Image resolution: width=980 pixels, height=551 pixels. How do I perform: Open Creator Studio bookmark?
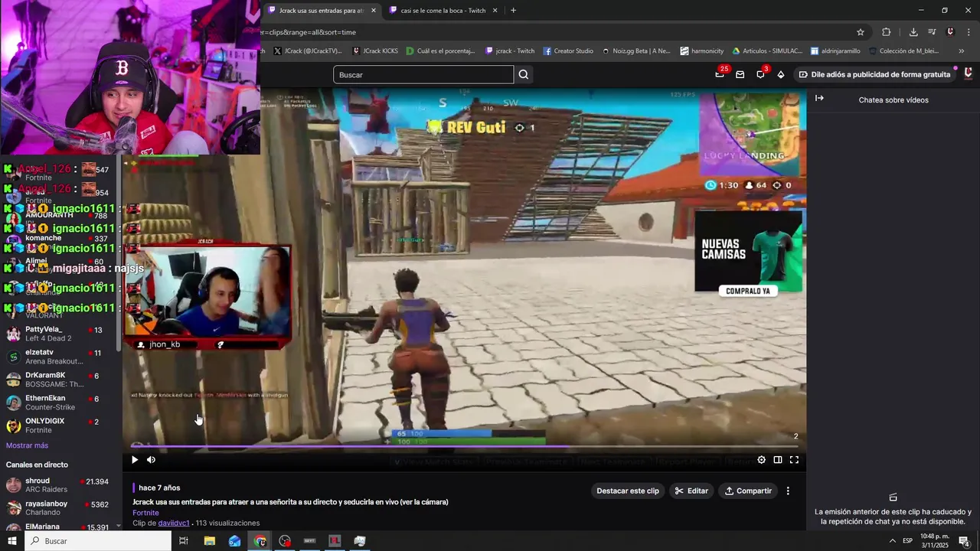(x=568, y=51)
